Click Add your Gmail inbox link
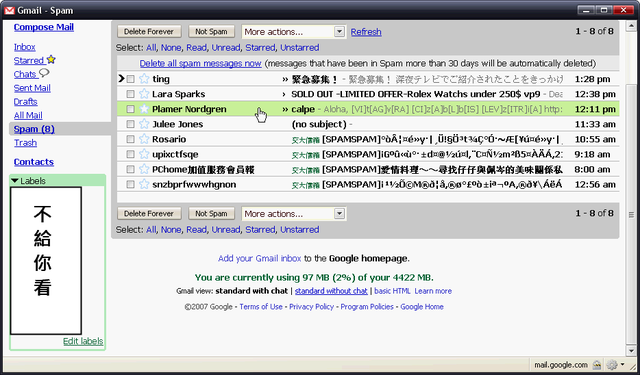The width and height of the screenshot is (640, 375). pyautogui.click(x=260, y=258)
